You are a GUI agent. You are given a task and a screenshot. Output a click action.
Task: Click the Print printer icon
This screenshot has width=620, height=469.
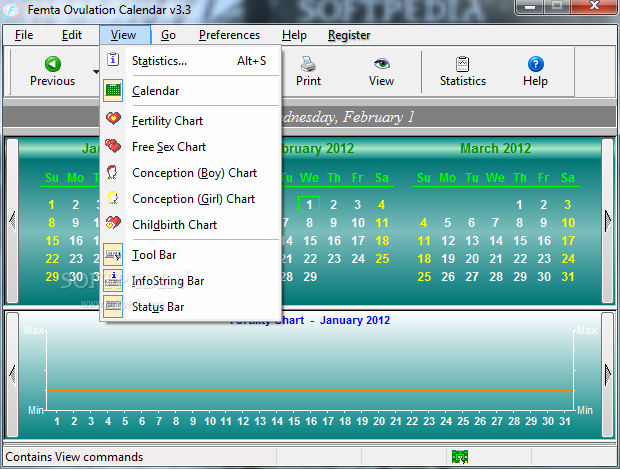(308, 64)
